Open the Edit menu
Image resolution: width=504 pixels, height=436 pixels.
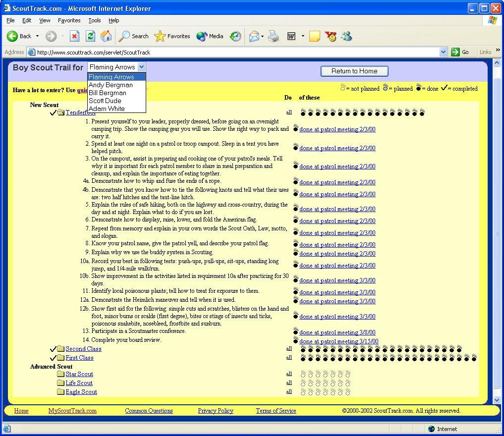[27, 20]
